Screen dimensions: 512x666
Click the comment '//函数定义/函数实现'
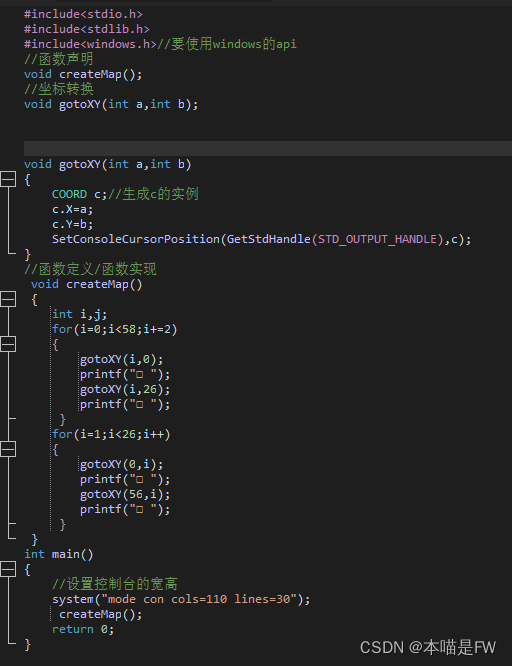point(91,269)
